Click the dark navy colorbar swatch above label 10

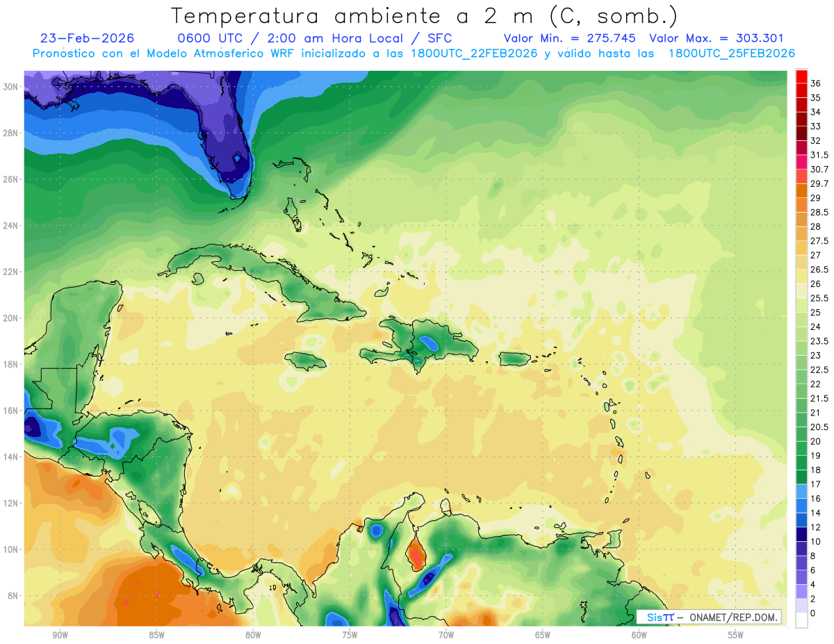801,534
